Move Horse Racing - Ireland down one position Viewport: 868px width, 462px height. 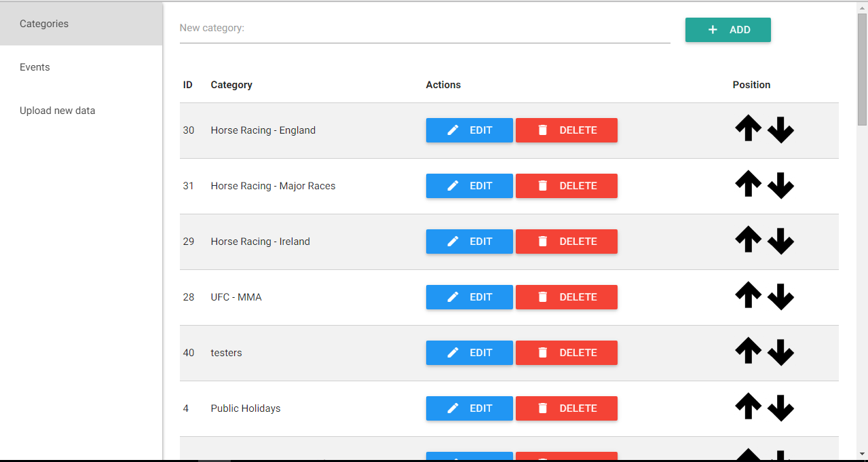[x=780, y=241]
